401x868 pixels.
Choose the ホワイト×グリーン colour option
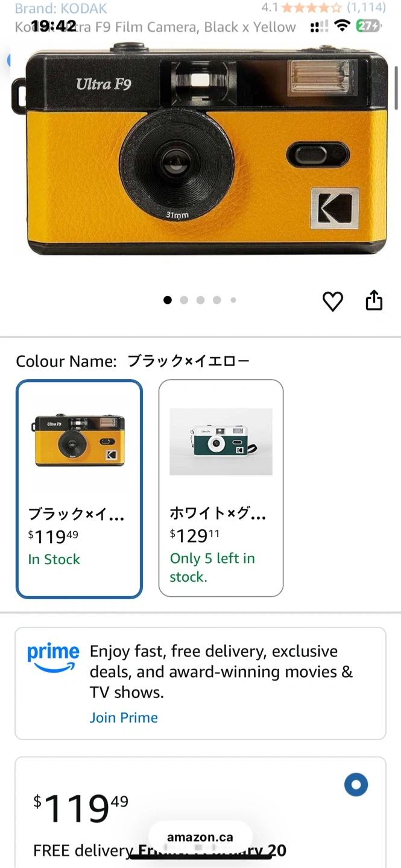pos(221,488)
